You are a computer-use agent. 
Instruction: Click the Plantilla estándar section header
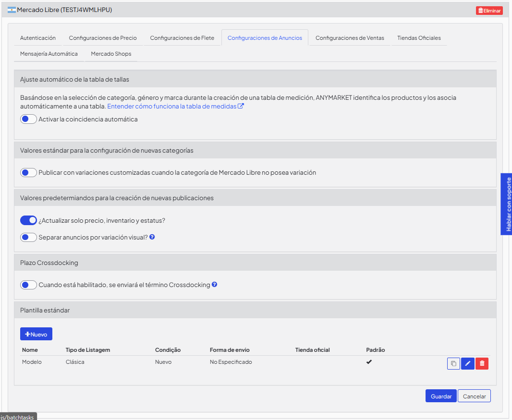tap(256, 311)
